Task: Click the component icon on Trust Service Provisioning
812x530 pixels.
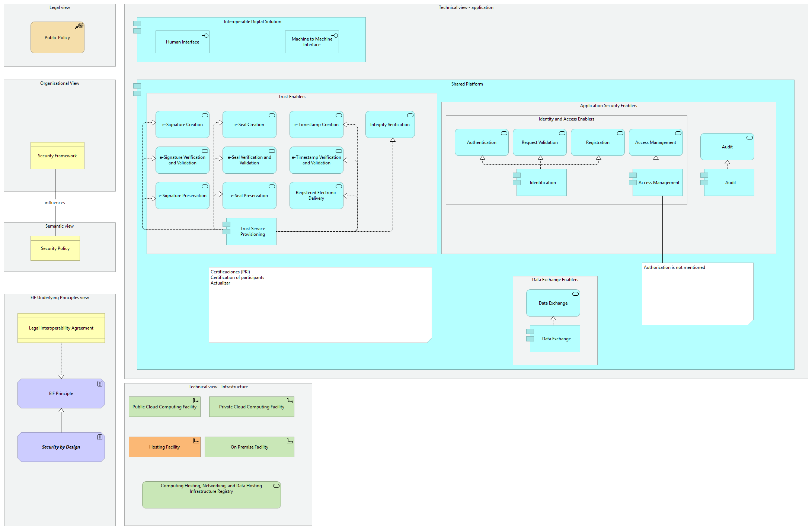Action: (x=226, y=228)
